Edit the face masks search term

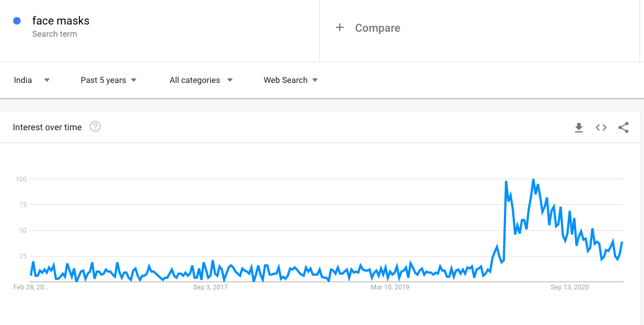point(61,21)
